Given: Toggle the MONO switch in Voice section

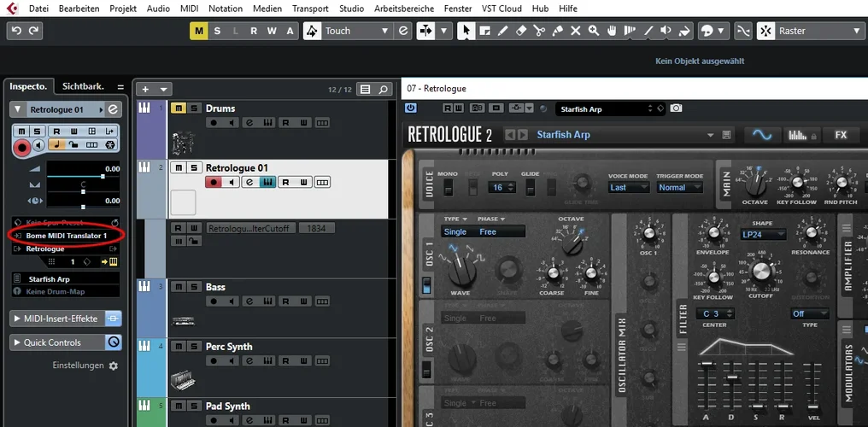Looking at the screenshot, I should tap(447, 187).
